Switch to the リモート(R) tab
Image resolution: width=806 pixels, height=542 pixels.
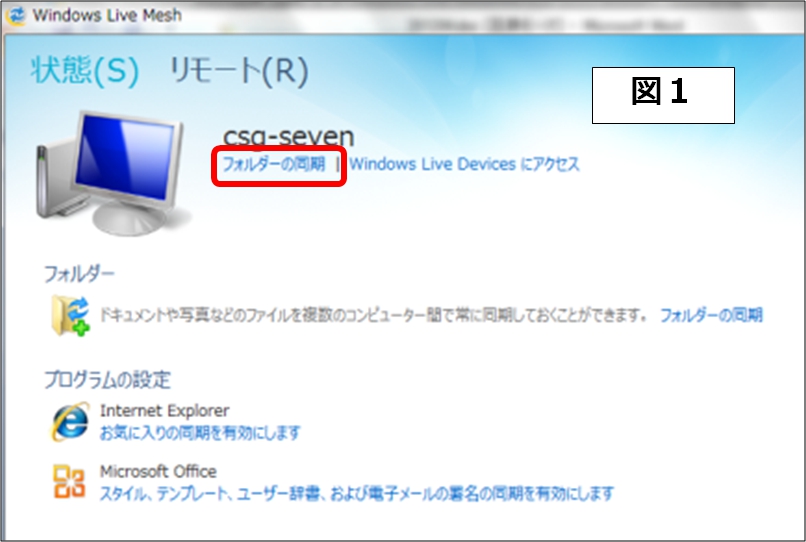239,70
